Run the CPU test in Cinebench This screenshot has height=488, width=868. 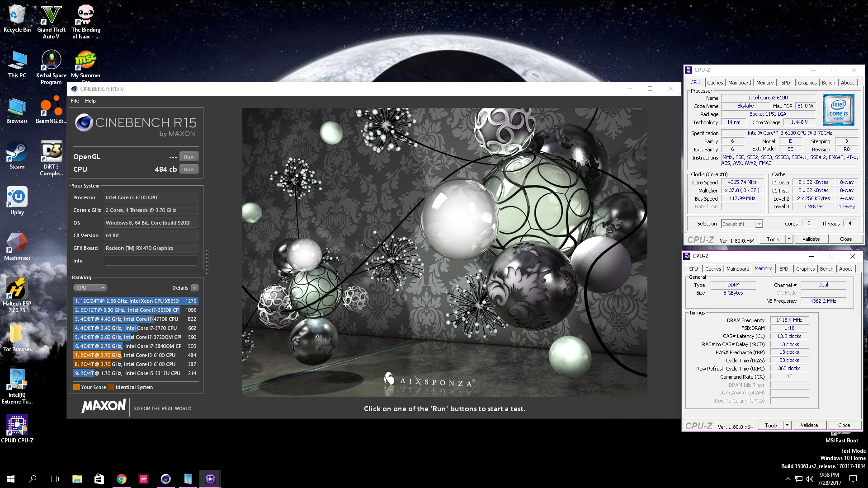pos(189,169)
